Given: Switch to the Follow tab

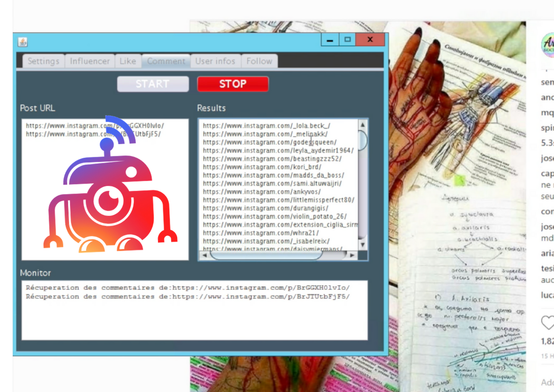Looking at the screenshot, I should coord(260,61).
